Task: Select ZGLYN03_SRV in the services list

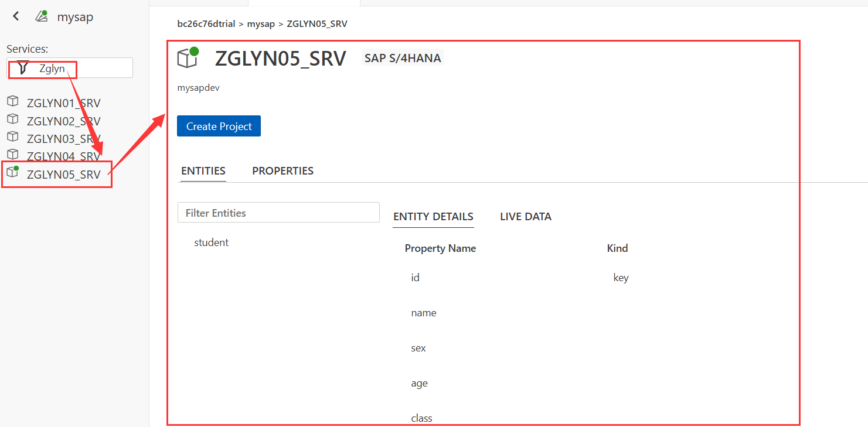Action: (x=63, y=139)
